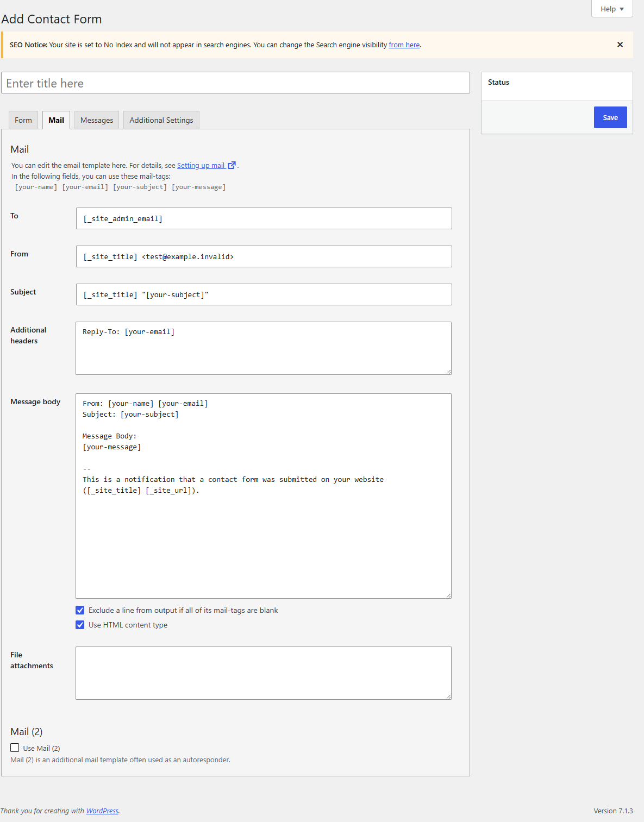The image size is (644, 822).
Task: Click the Version 7.1.3 footer text
Action: 613,811
